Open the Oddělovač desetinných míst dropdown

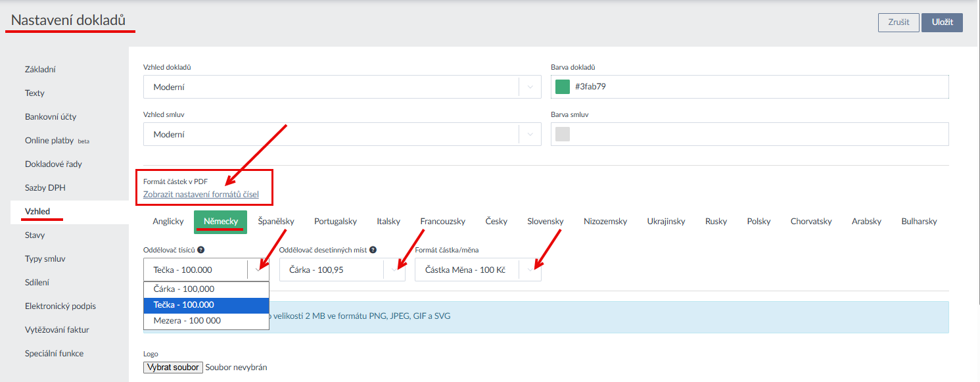click(x=394, y=270)
